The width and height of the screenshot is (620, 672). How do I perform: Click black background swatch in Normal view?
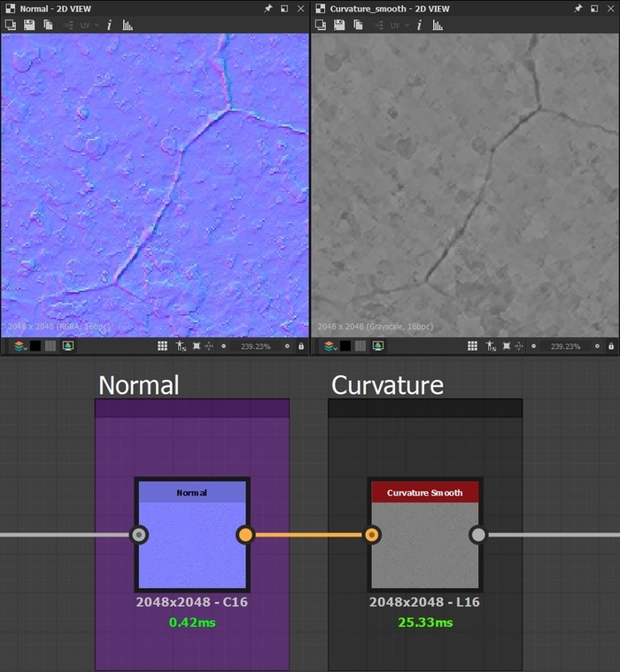point(35,346)
